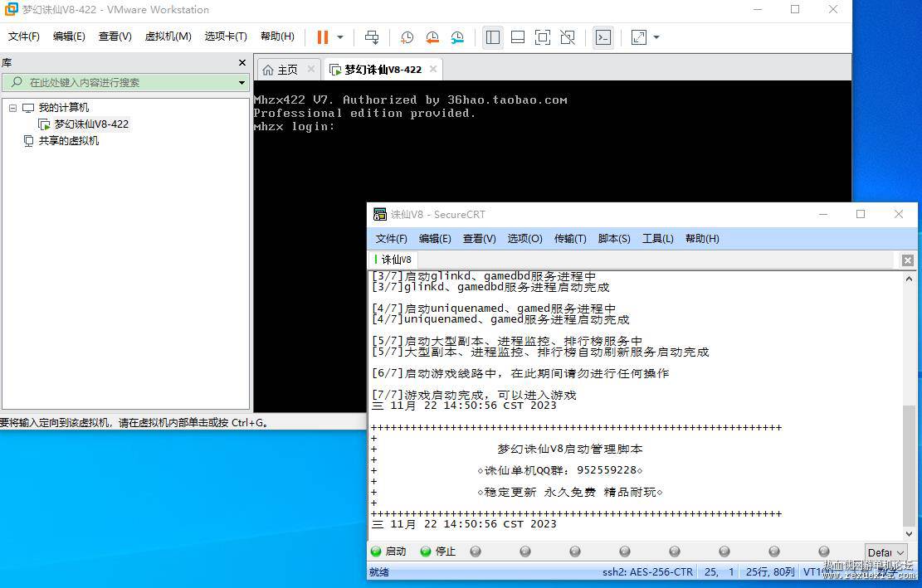This screenshot has width=922, height=588.
Task: Open the Default button bar dropdown in SecureCRT
Action: (885, 553)
